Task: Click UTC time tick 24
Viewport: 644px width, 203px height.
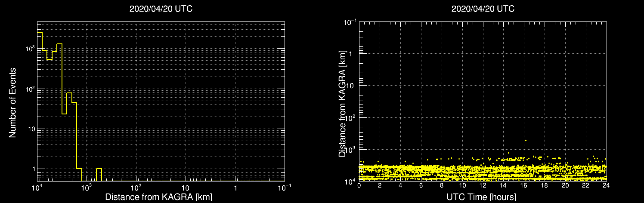Action: click(x=607, y=185)
